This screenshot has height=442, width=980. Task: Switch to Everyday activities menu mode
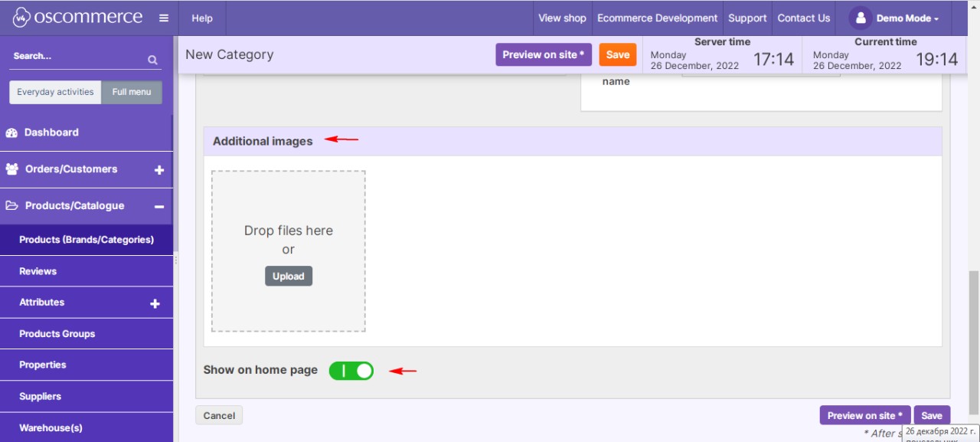pyautogui.click(x=55, y=92)
